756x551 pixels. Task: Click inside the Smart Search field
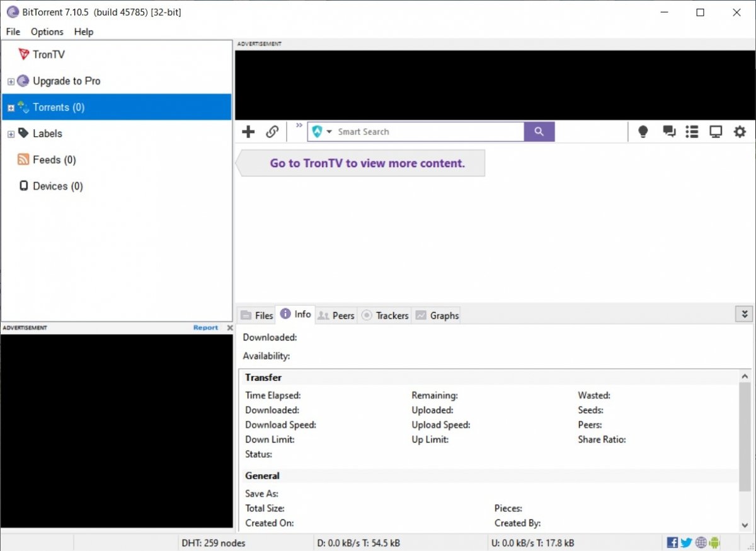pos(430,132)
